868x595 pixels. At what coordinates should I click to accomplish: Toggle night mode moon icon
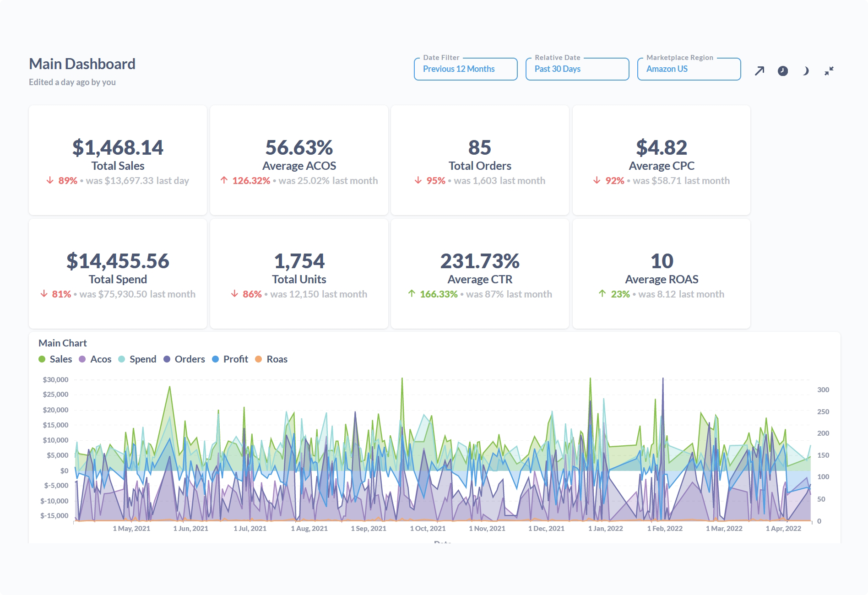click(806, 71)
